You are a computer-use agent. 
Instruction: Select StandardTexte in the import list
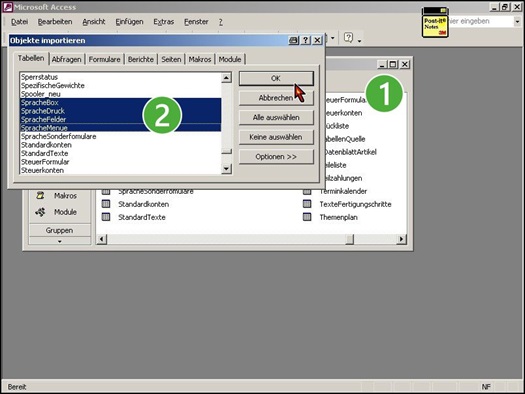[121, 153]
